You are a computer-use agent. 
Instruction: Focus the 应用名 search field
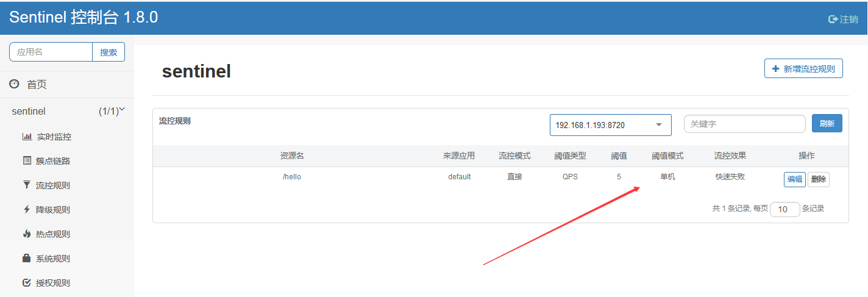[x=51, y=52]
